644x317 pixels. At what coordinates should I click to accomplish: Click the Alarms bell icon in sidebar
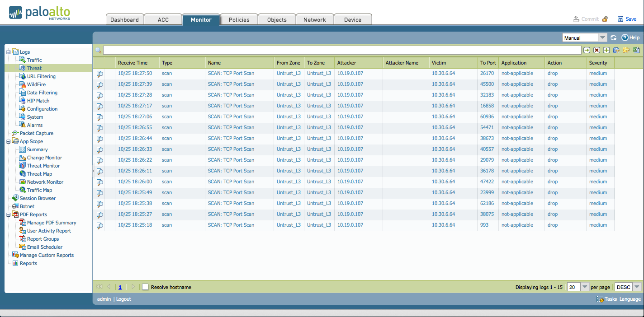point(23,125)
